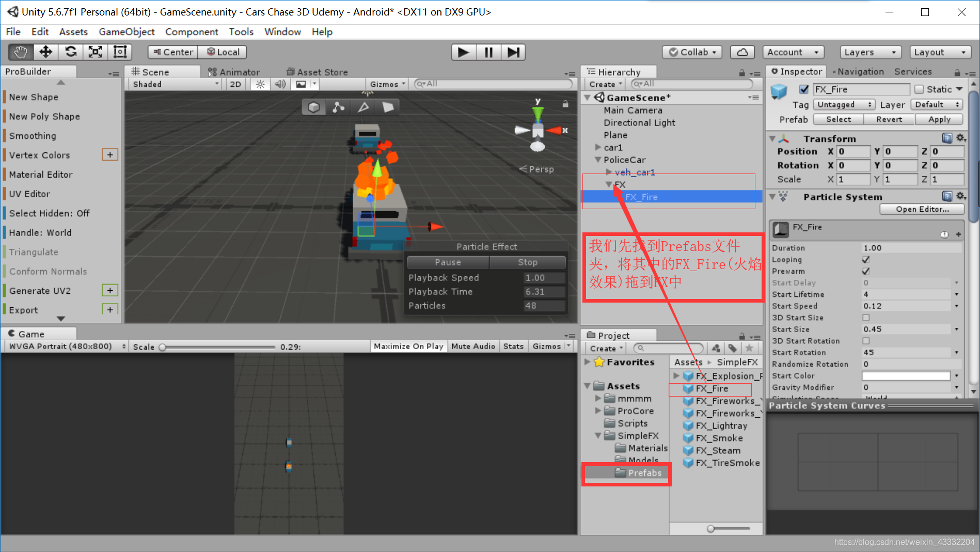Toggle Inspector lock icon
Viewport: 980px width, 552px height.
957,72
